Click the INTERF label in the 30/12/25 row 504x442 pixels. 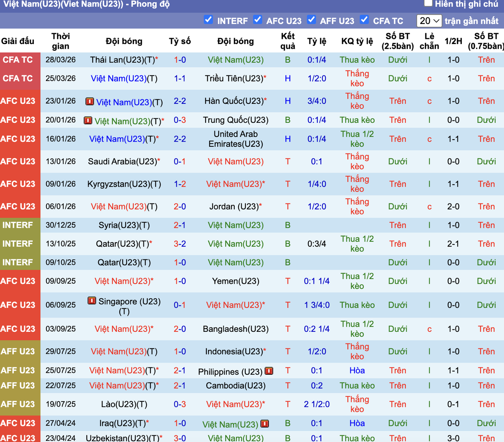18,225
